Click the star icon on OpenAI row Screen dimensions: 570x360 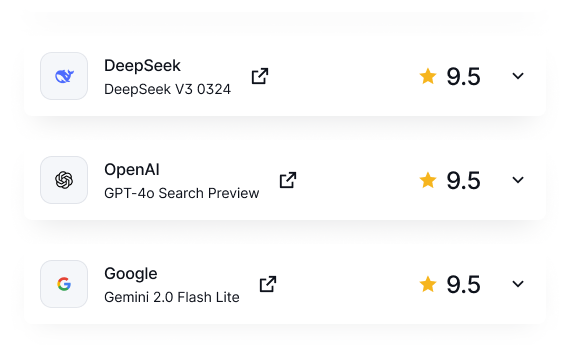pyautogui.click(x=428, y=180)
